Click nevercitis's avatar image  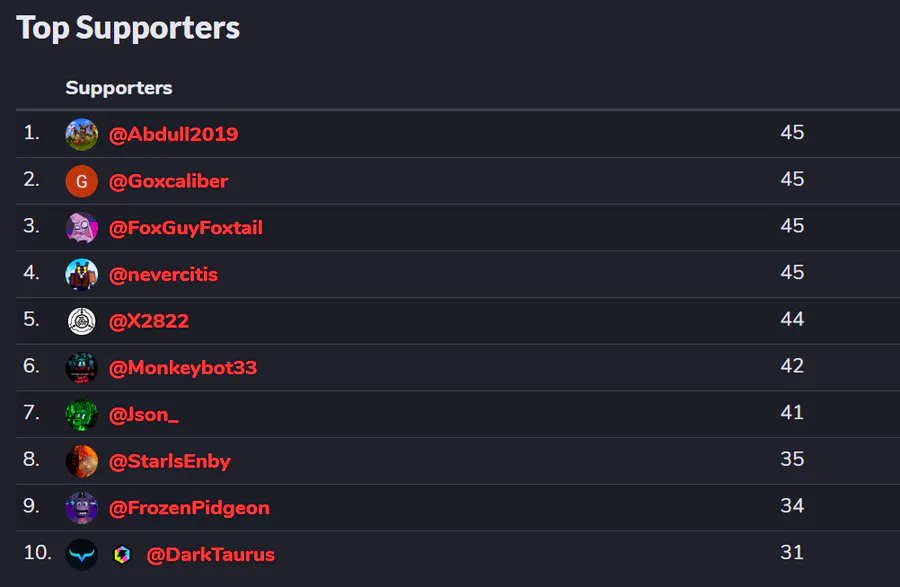pos(82,274)
